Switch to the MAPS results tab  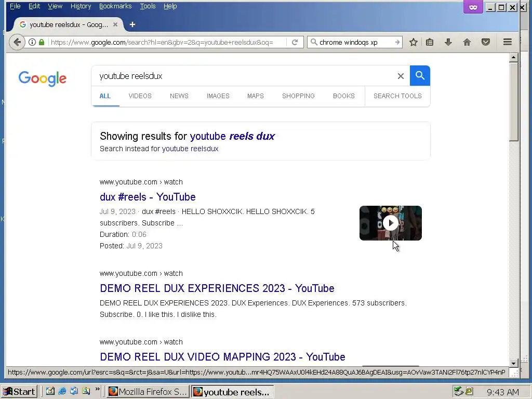click(256, 96)
